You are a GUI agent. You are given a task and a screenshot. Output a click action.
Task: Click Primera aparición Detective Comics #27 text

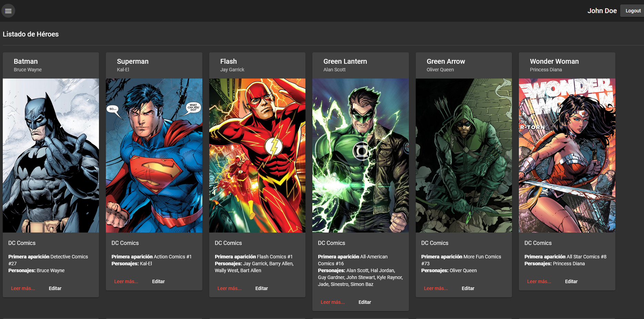click(x=48, y=260)
